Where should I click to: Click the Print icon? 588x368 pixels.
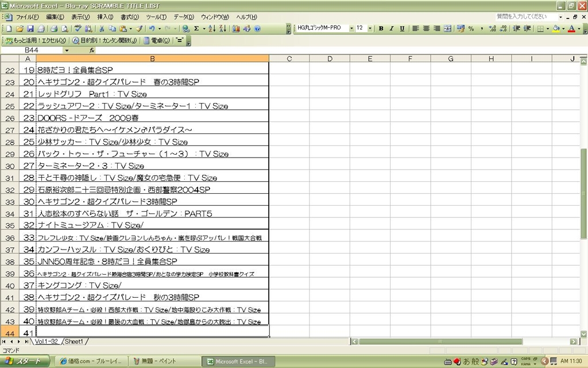54,29
